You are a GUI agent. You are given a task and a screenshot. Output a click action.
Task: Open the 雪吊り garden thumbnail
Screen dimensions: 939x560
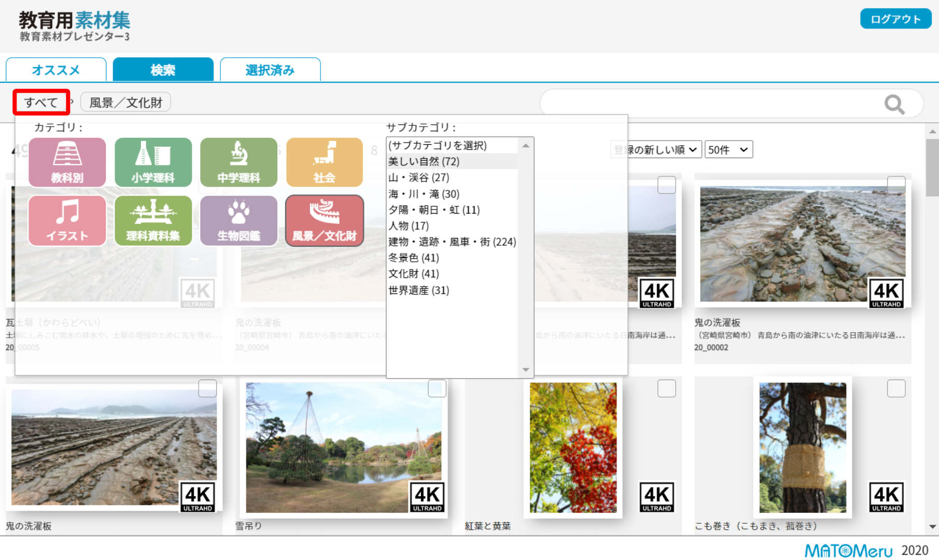(343, 447)
